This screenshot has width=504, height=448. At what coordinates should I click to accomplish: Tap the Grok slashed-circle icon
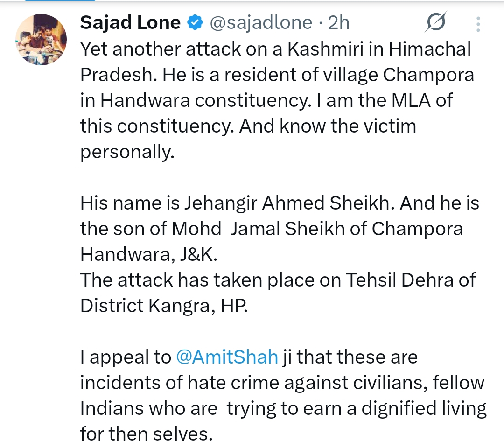pos(436,23)
